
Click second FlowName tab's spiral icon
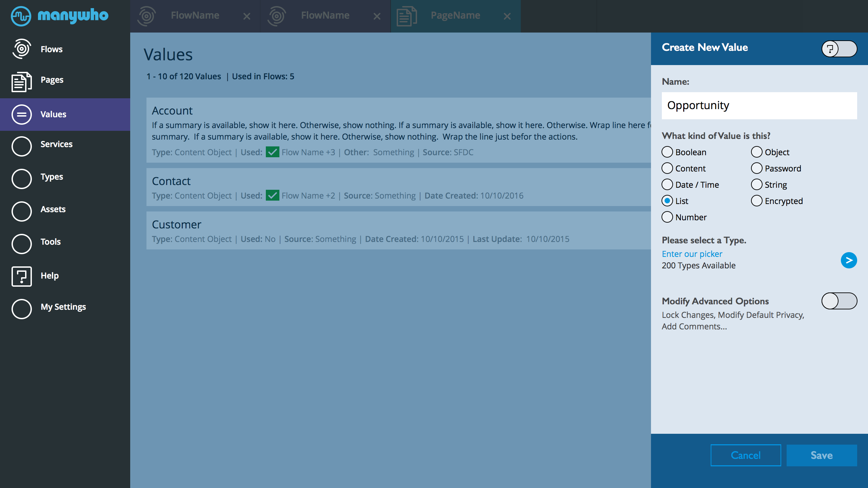(x=277, y=16)
